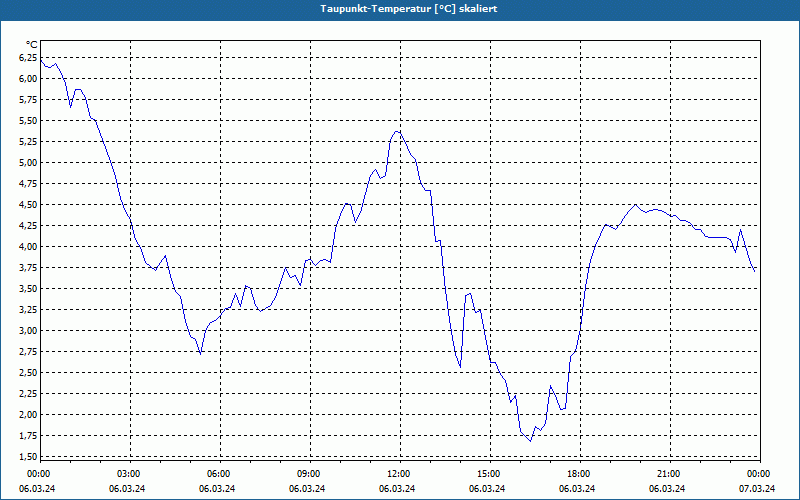Image resolution: width=800 pixels, height=500 pixels.
Task: Select the 06.03.24 date under 18:00
Action: pyautogui.click(x=577, y=489)
